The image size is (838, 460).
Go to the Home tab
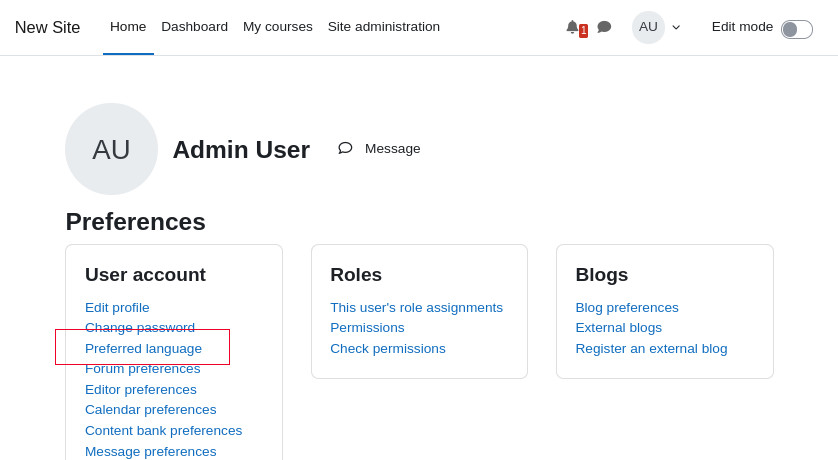(x=128, y=27)
